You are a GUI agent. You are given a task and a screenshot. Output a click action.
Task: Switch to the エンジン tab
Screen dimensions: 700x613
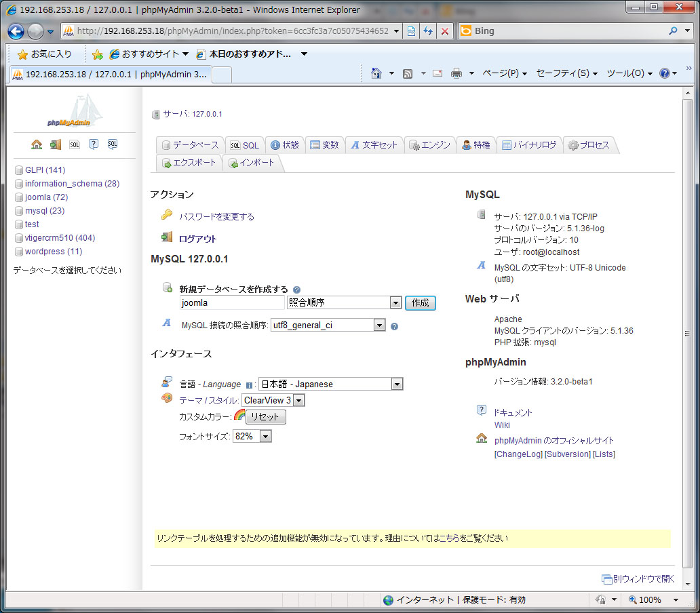pos(430,145)
